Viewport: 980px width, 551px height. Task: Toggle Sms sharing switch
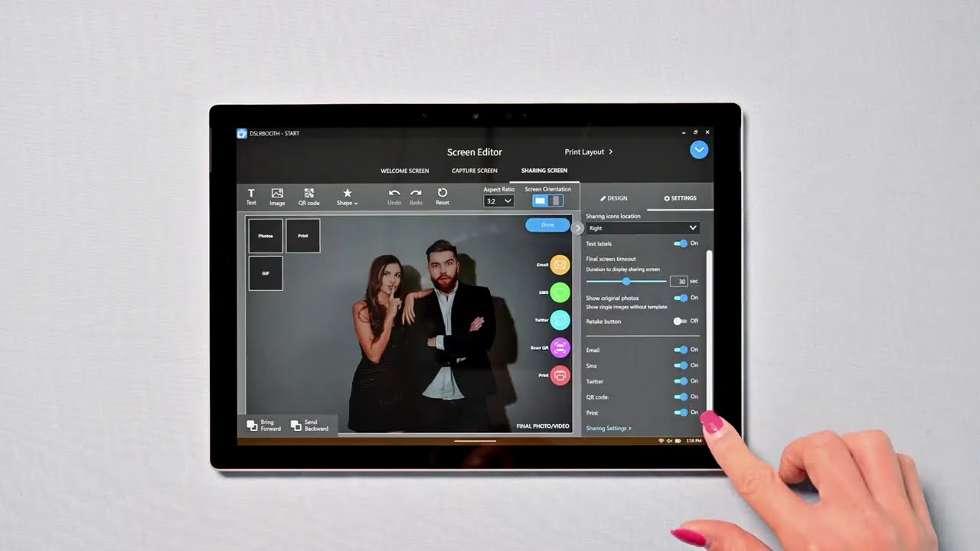(680, 366)
